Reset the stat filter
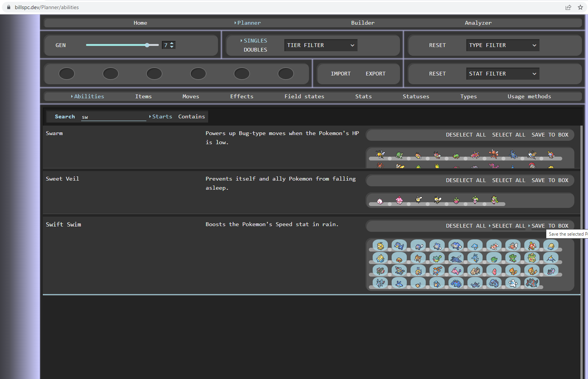The height and width of the screenshot is (379, 588). (437, 74)
